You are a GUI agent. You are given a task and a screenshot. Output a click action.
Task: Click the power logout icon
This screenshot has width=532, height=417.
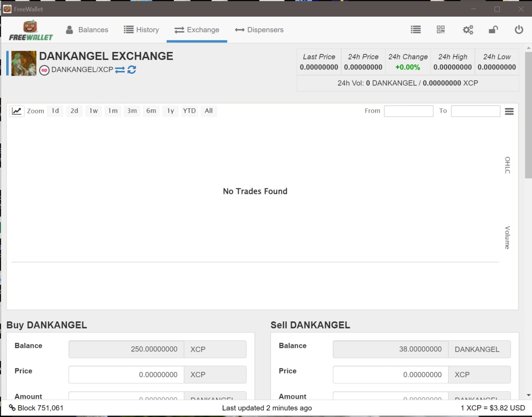point(519,30)
